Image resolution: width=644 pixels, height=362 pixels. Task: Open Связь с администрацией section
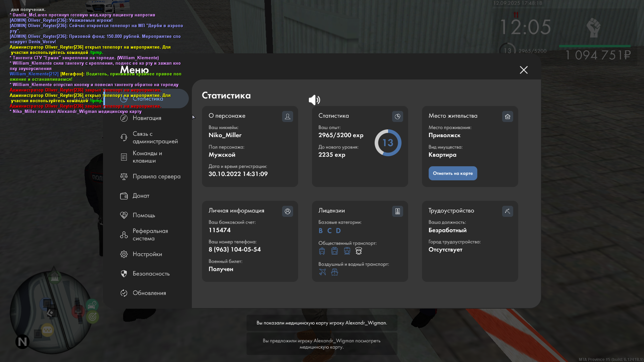[x=155, y=137]
